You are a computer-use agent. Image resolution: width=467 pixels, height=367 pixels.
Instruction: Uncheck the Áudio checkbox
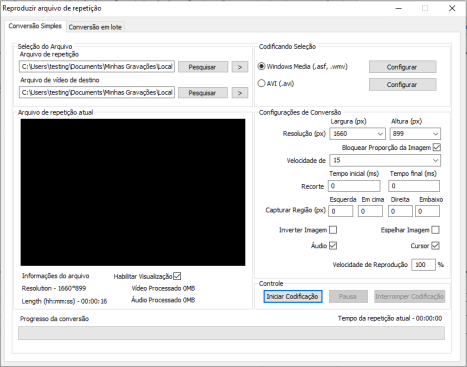[x=333, y=246]
